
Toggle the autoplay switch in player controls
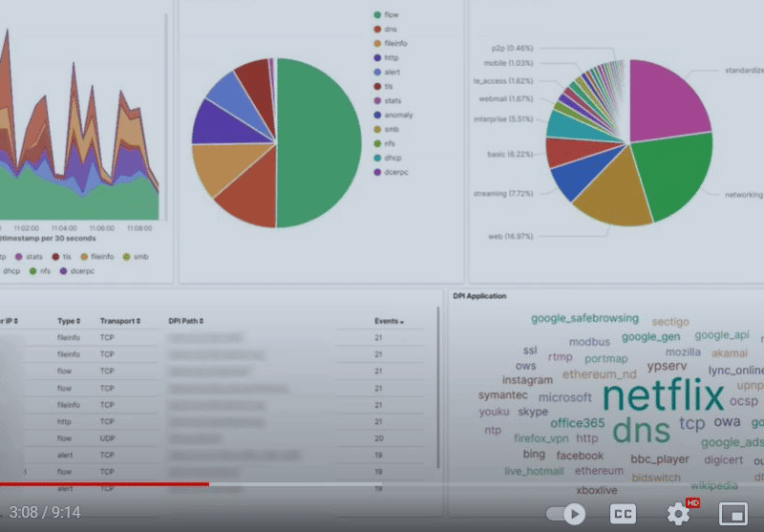[x=566, y=514]
